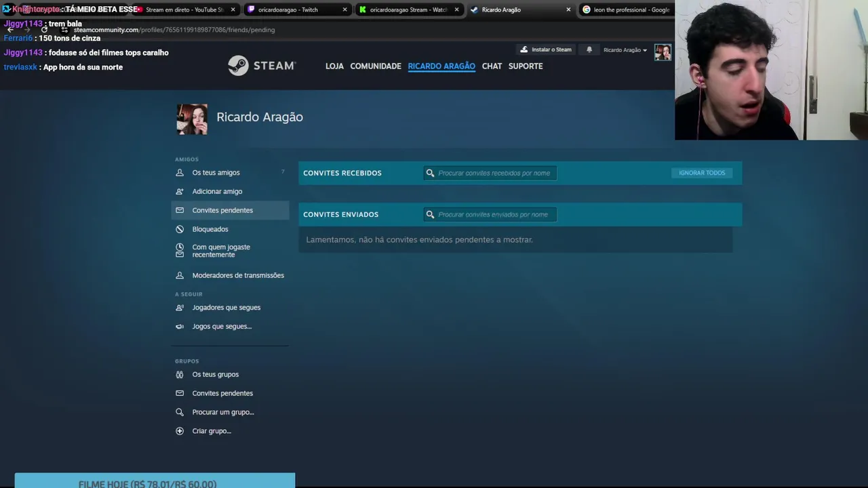Open Moderadores de transmissões

coord(238,276)
